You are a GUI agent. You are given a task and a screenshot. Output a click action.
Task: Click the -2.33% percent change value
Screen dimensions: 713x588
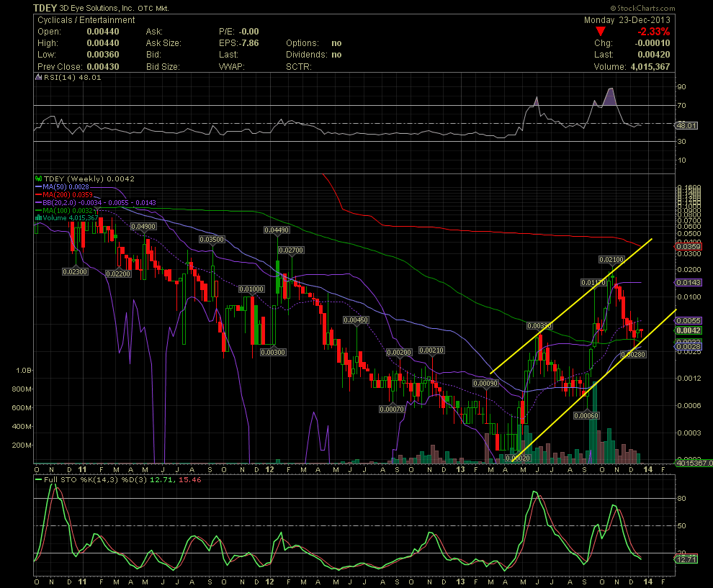coord(653,32)
